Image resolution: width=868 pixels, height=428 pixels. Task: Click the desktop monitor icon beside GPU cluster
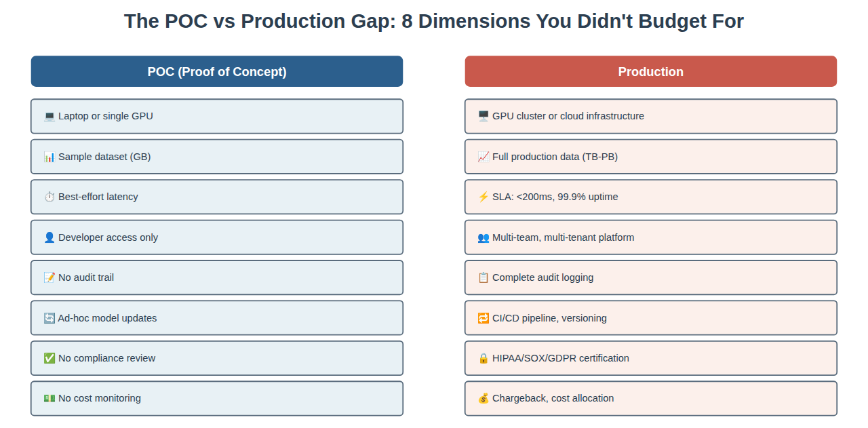point(484,116)
